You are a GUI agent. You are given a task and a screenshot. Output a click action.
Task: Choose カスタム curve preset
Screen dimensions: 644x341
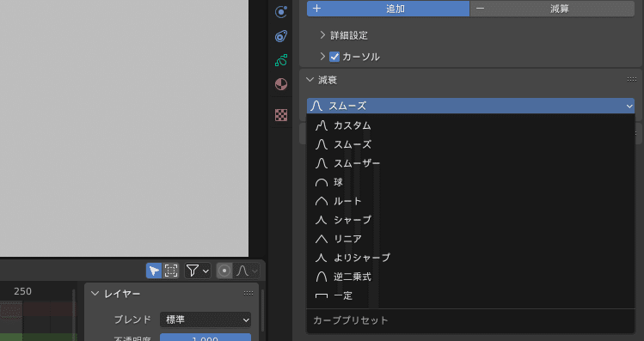tap(470, 125)
